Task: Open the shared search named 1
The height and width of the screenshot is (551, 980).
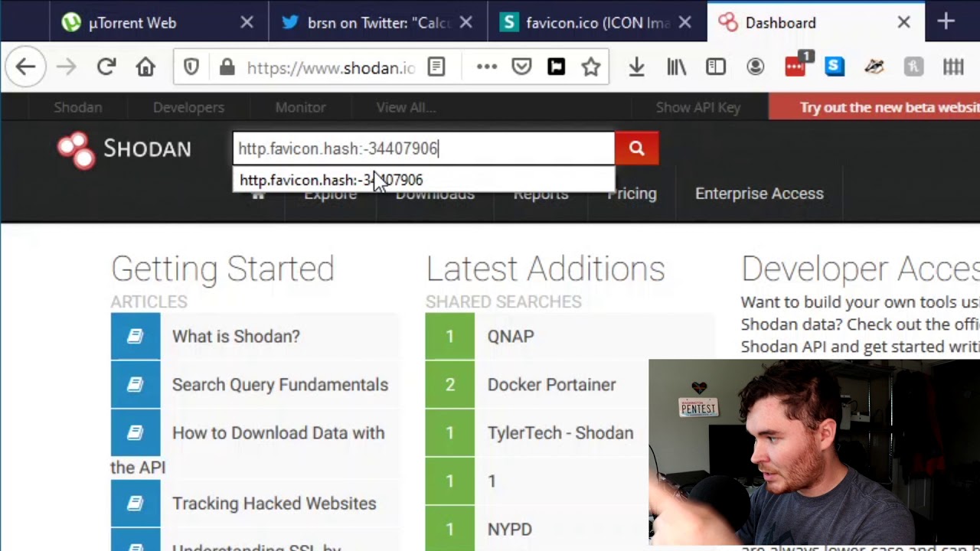Action: click(492, 481)
